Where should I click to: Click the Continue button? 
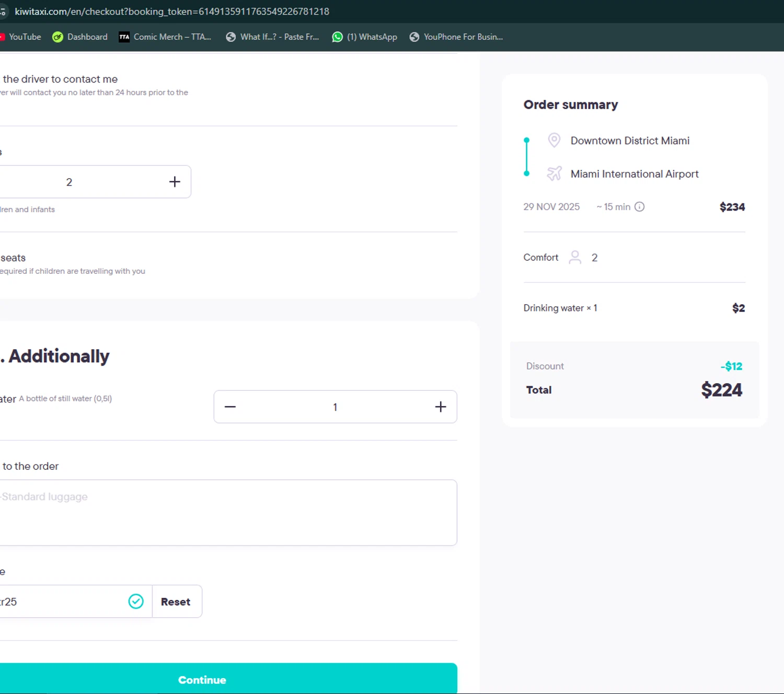(x=228, y=679)
